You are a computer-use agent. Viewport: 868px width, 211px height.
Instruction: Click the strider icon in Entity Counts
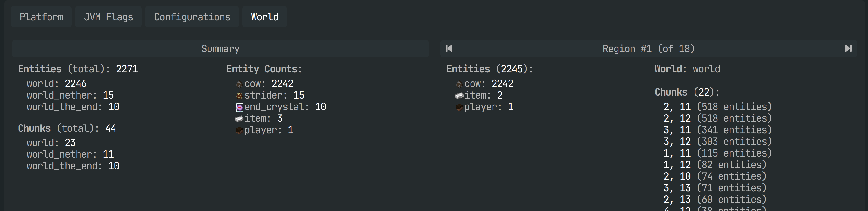point(239,96)
